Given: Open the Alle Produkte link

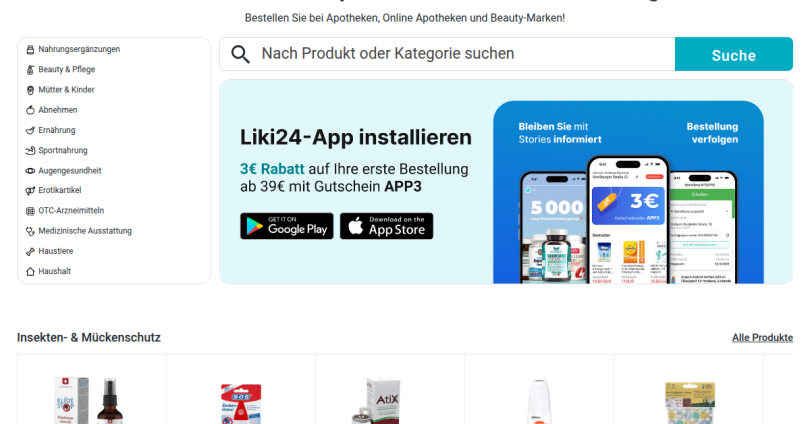Looking at the screenshot, I should 762,338.
